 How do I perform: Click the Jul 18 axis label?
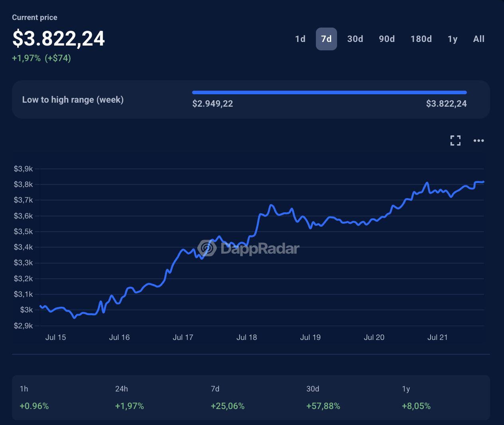[247, 337]
